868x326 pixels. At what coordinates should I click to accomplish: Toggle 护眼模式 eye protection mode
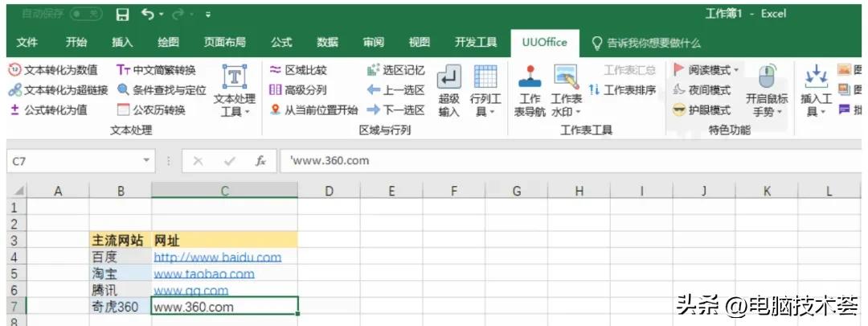click(702, 109)
